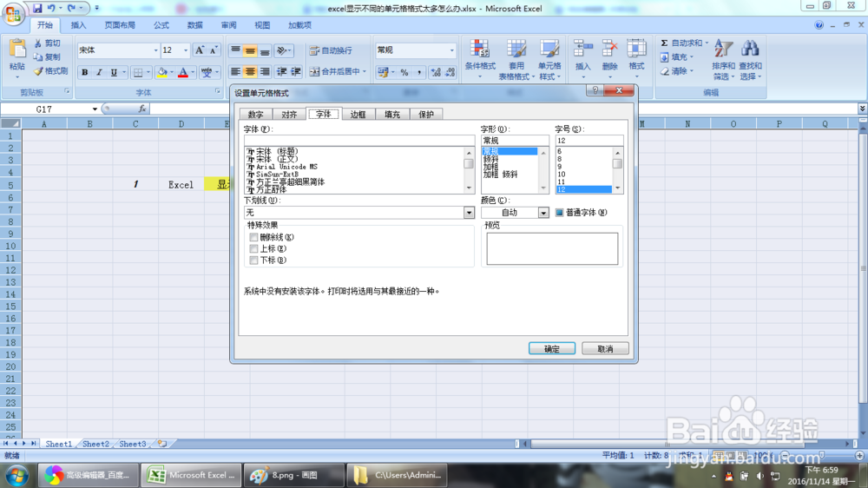Open the number format dropdown in ribbon

point(451,50)
